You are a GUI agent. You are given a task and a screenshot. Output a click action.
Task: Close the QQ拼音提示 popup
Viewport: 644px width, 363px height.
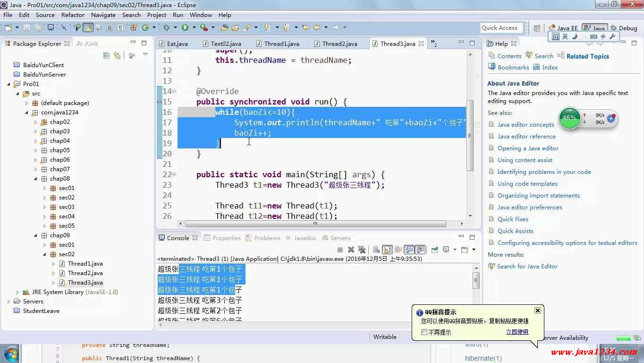pos(538,311)
